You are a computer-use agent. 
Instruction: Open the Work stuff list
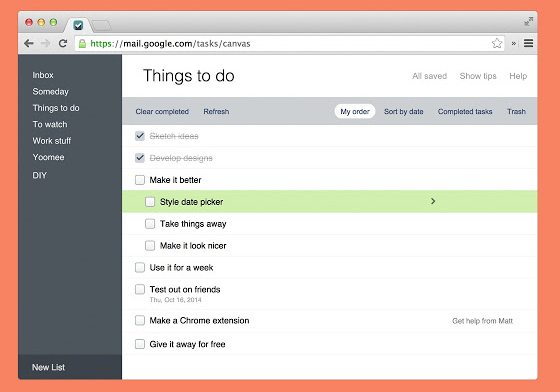[52, 141]
